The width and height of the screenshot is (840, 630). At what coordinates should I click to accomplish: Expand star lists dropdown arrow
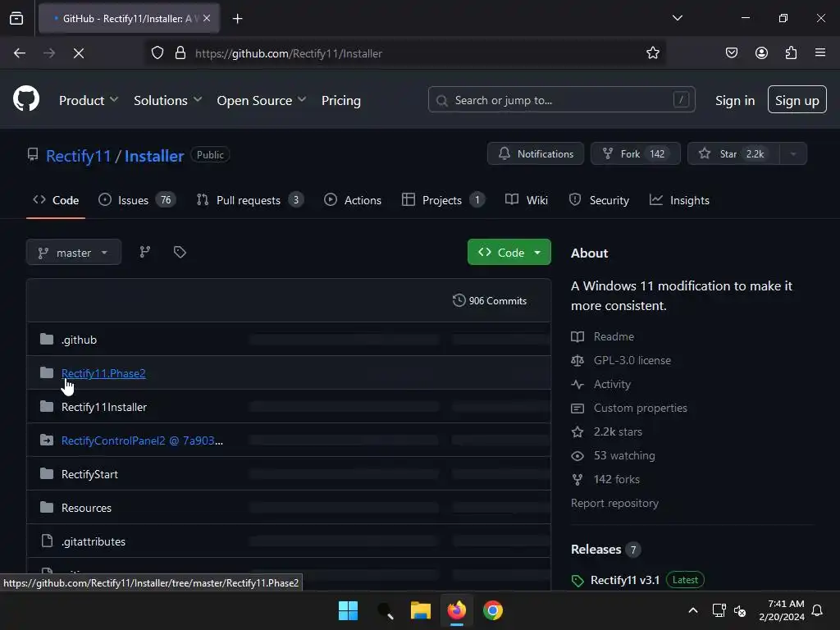[x=793, y=153]
